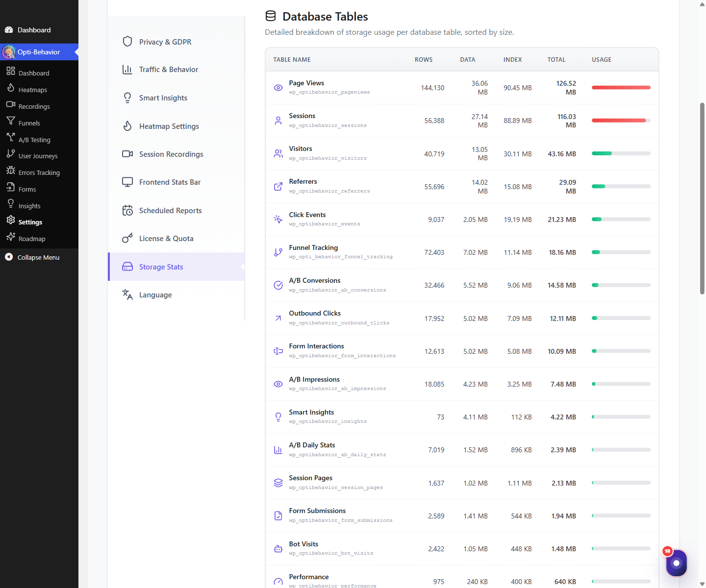Open the floating chat widget with badge
This screenshot has height=588, width=706.
click(677, 563)
